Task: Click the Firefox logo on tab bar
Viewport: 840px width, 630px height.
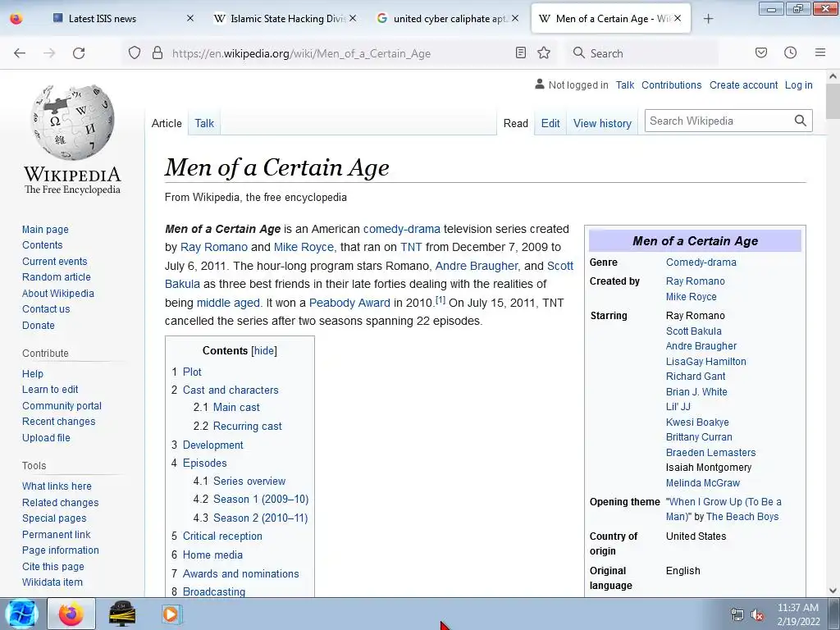Action: point(16,18)
